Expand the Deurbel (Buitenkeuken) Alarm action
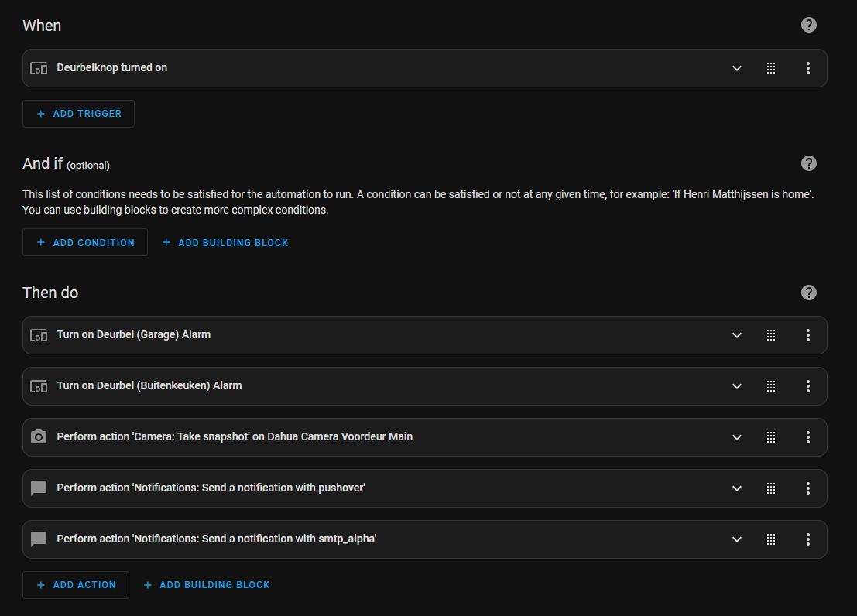Image resolution: width=857 pixels, height=616 pixels. point(736,386)
